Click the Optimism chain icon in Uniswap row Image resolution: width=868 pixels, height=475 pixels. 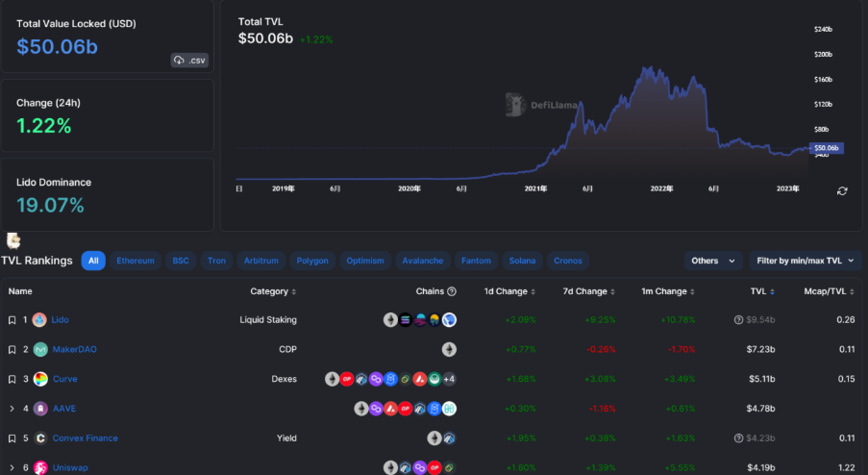tap(434, 468)
